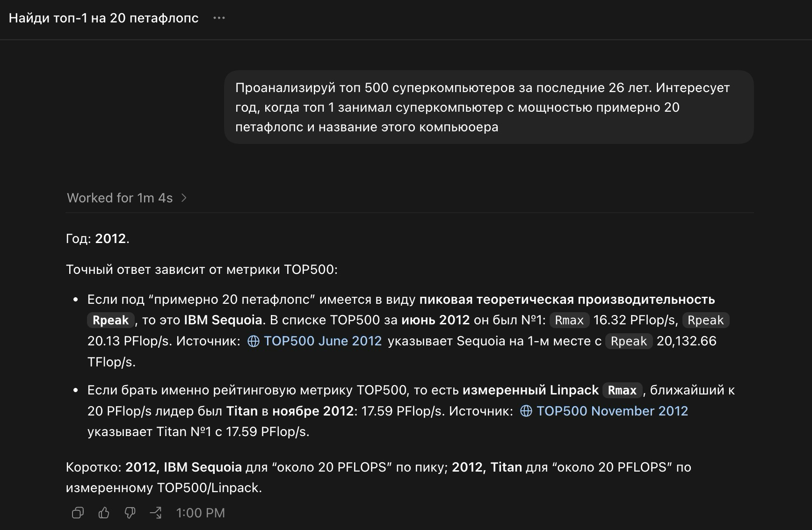Click the bold Rmax tag after Linpack
812x530 pixels.
(622, 390)
